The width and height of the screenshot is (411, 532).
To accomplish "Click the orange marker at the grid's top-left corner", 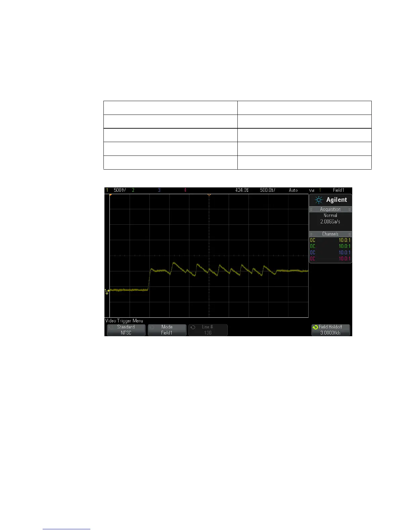I will click(110, 195).
